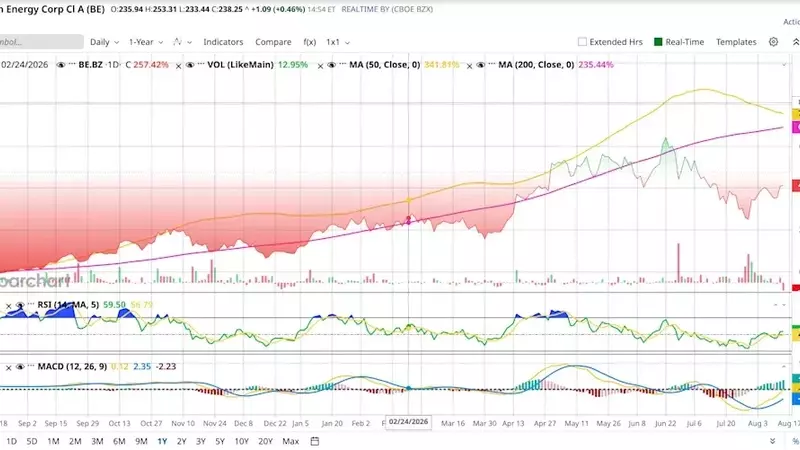Focus the symbol search field
800x450 pixels.
coord(41,42)
